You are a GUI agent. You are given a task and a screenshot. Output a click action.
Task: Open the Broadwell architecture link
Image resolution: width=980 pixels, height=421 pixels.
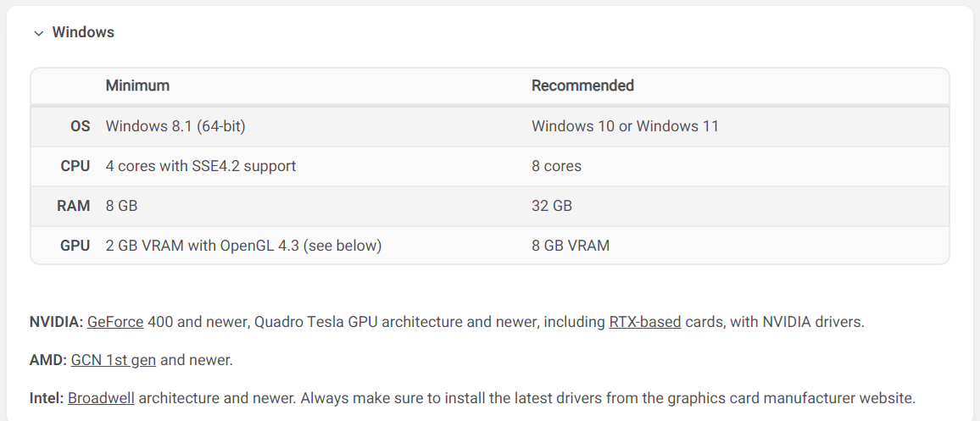click(101, 398)
